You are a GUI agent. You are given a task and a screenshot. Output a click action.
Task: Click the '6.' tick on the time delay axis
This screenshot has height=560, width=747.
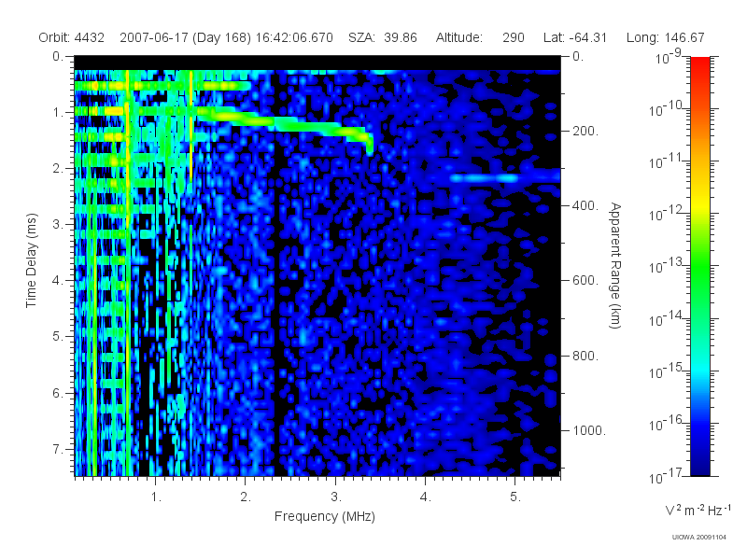(58, 393)
